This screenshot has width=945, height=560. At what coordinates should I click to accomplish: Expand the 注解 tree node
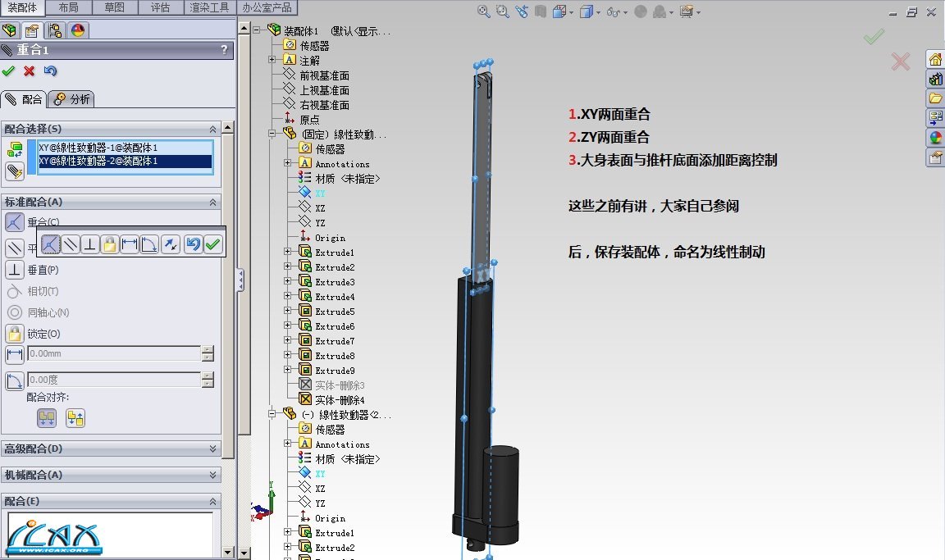[x=272, y=60]
